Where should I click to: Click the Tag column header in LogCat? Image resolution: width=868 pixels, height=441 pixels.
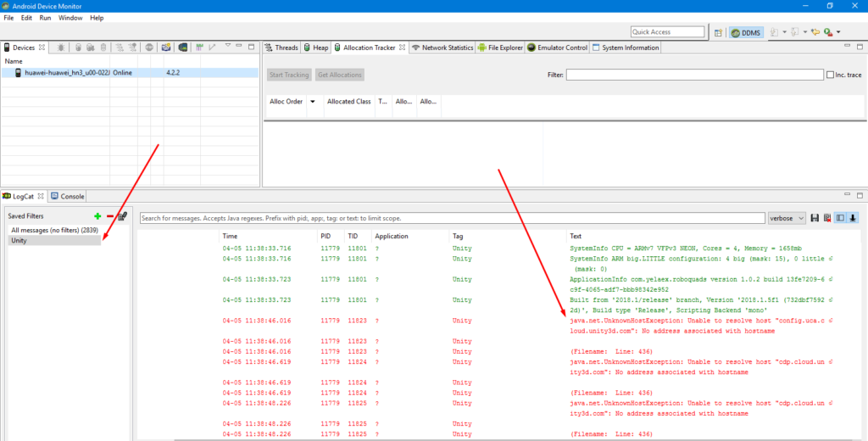457,236
